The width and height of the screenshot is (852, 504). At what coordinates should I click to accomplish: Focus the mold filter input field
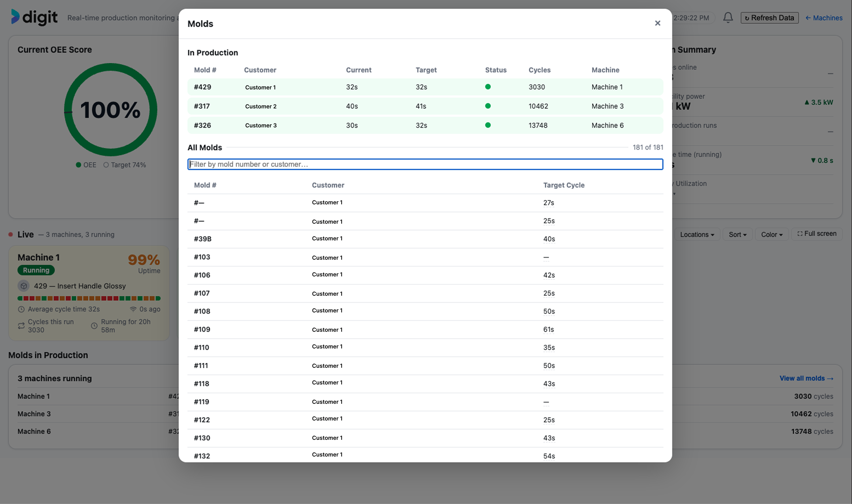pos(425,164)
